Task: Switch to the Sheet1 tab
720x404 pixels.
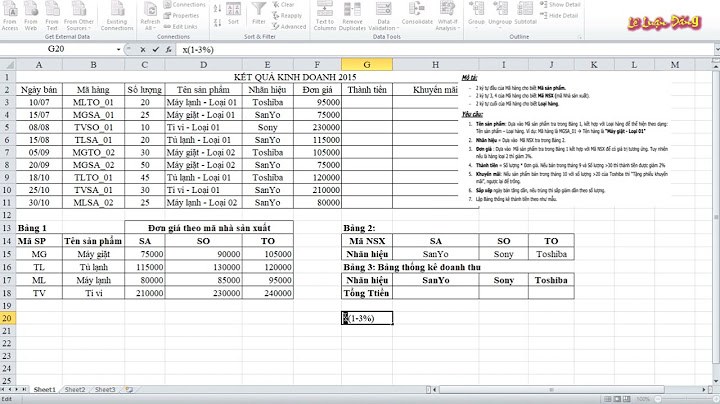Action: pos(45,389)
